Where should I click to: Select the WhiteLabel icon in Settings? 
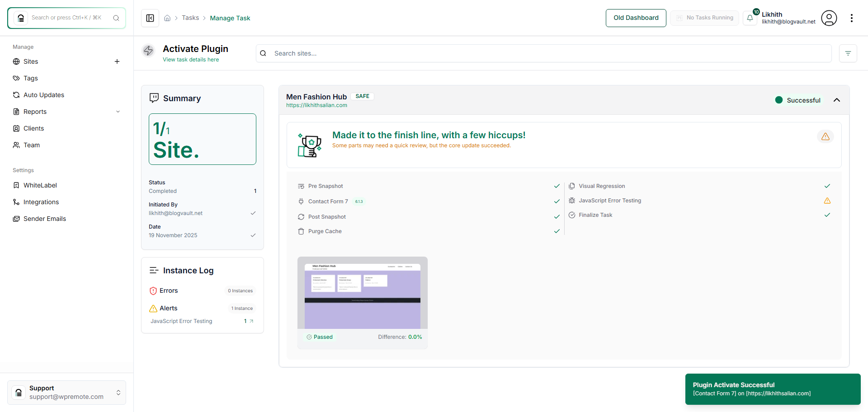[x=16, y=185]
